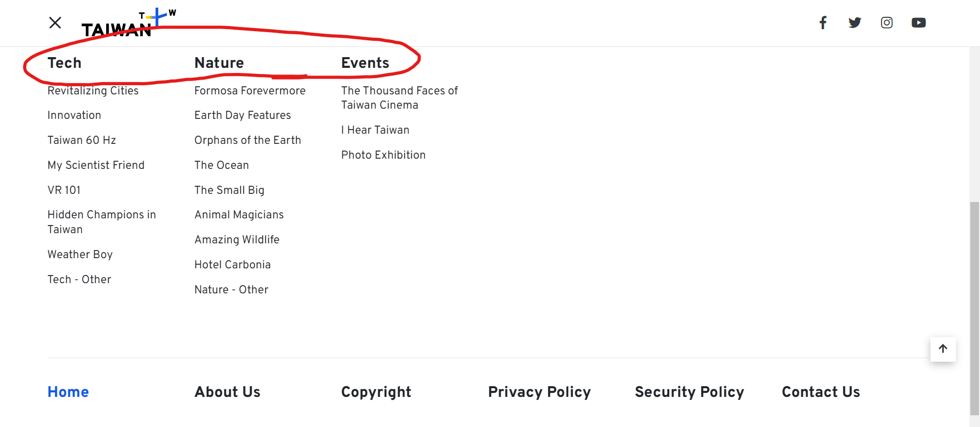Open the Events category heading
980x427 pixels.
tap(365, 63)
